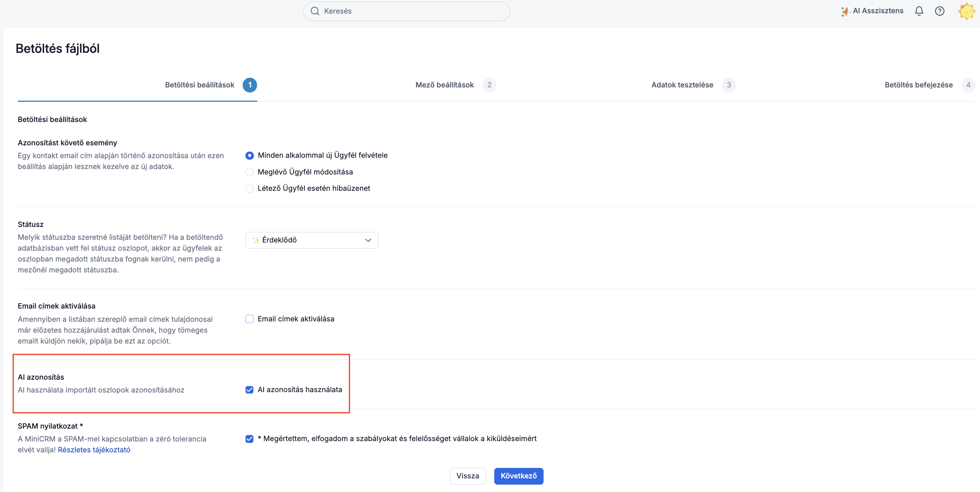This screenshot has height=492, width=980.
Task: Click the step 4 number badge
Action: [x=968, y=85]
